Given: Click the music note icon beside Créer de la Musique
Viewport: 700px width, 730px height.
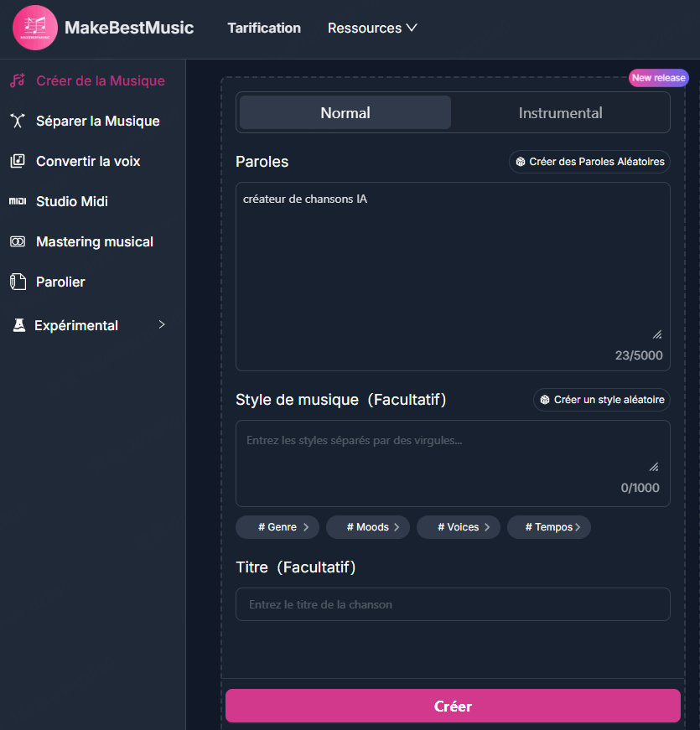Looking at the screenshot, I should point(17,81).
